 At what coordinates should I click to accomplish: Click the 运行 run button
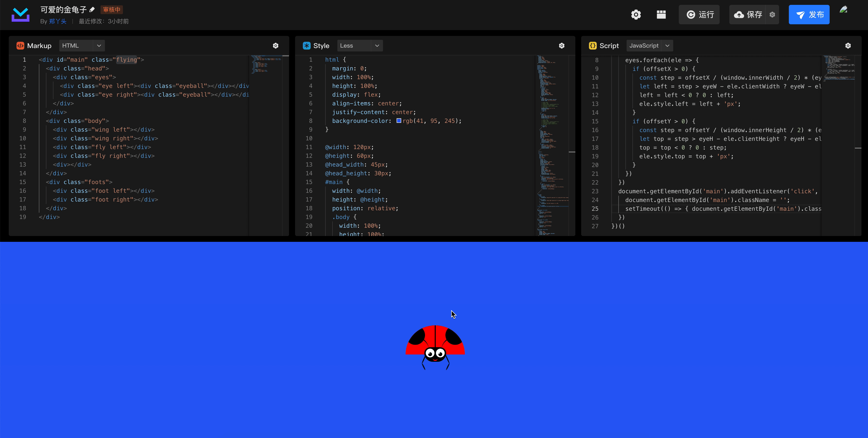click(699, 15)
